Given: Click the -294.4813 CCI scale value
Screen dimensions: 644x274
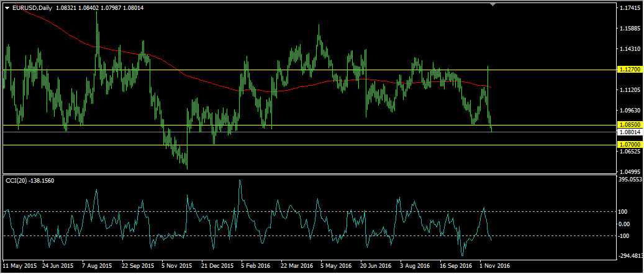Looking at the screenshot, I should pos(630,255).
